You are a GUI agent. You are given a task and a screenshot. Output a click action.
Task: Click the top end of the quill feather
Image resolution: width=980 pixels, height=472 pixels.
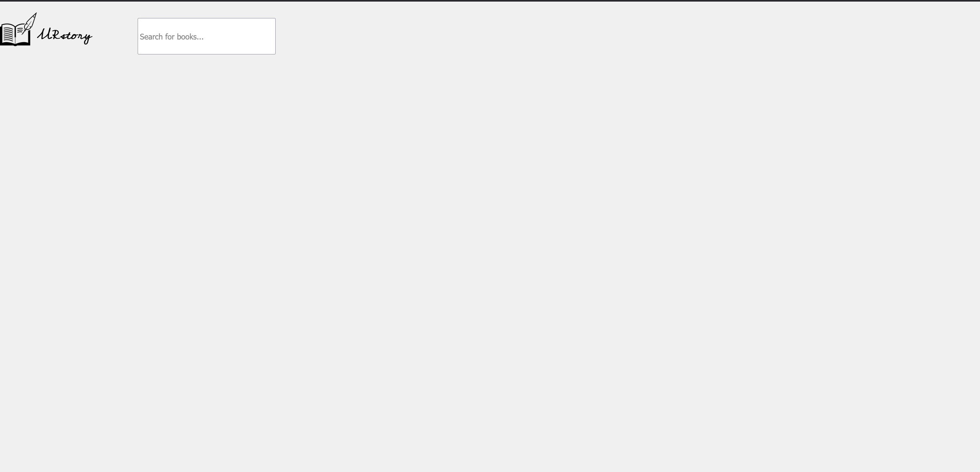point(35,14)
